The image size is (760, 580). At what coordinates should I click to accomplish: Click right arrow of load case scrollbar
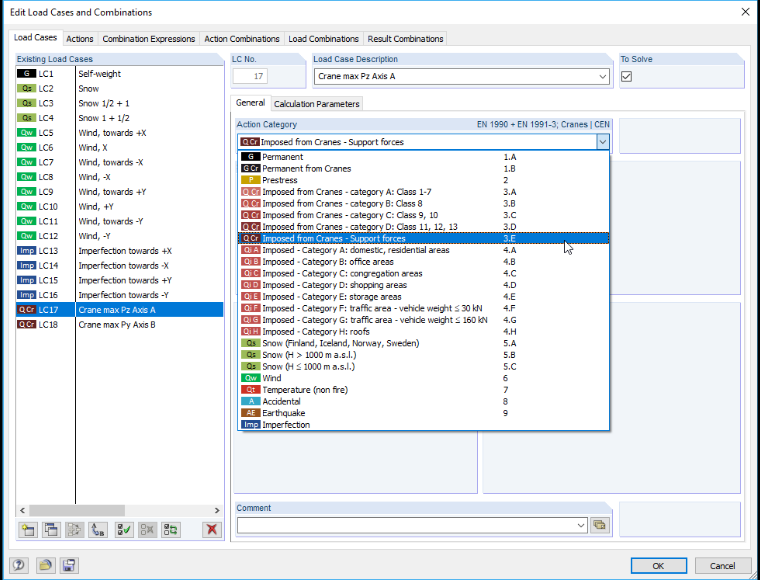(x=217, y=510)
